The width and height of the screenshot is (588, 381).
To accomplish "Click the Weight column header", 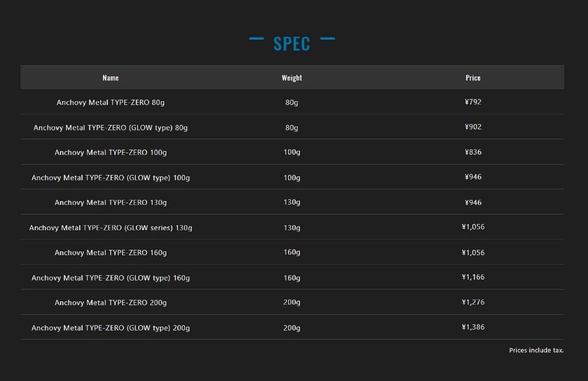I will tap(292, 78).
